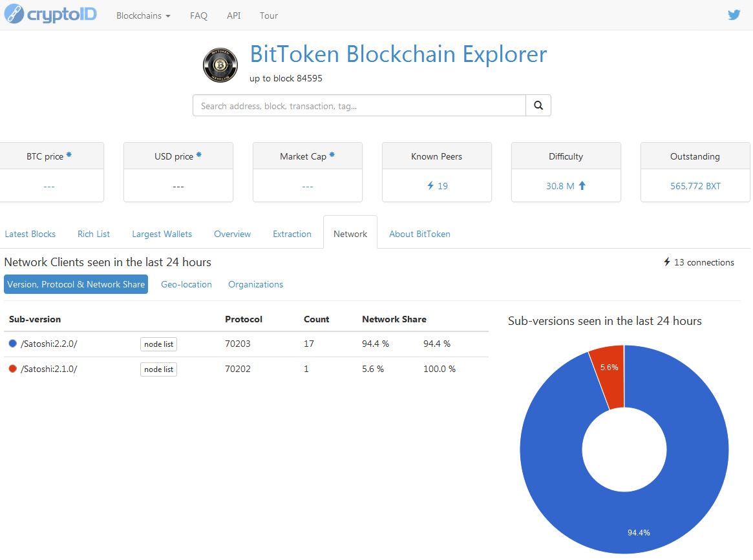753x560 pixels.
Task: Switch to the Extraction tab
Action: [x=292, y=234]
